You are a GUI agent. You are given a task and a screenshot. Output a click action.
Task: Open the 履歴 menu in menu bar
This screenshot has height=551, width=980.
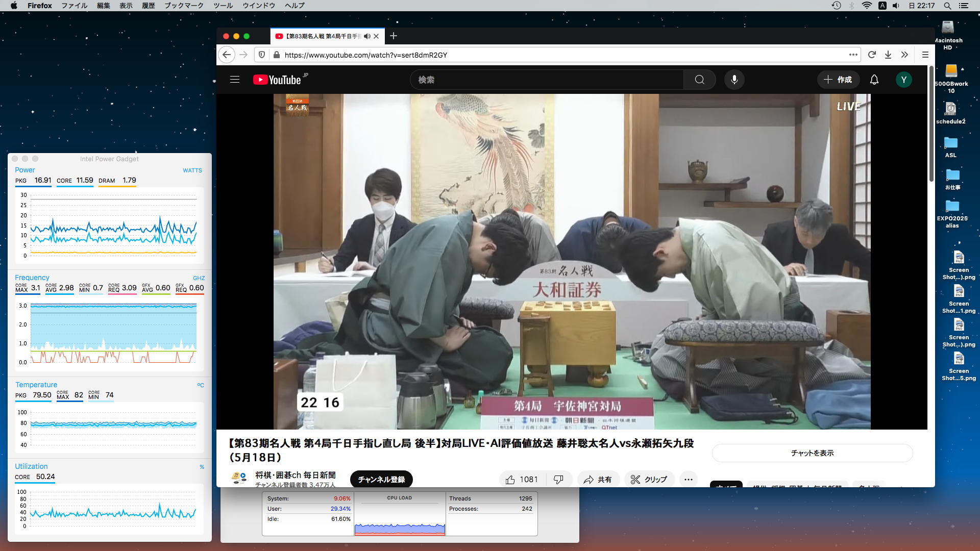(148, 6)
